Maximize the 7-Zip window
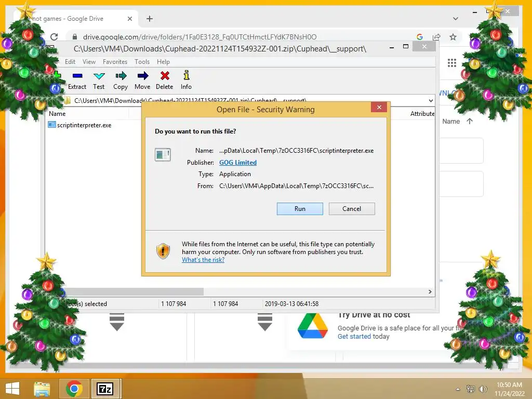 [x=406, y=46]
